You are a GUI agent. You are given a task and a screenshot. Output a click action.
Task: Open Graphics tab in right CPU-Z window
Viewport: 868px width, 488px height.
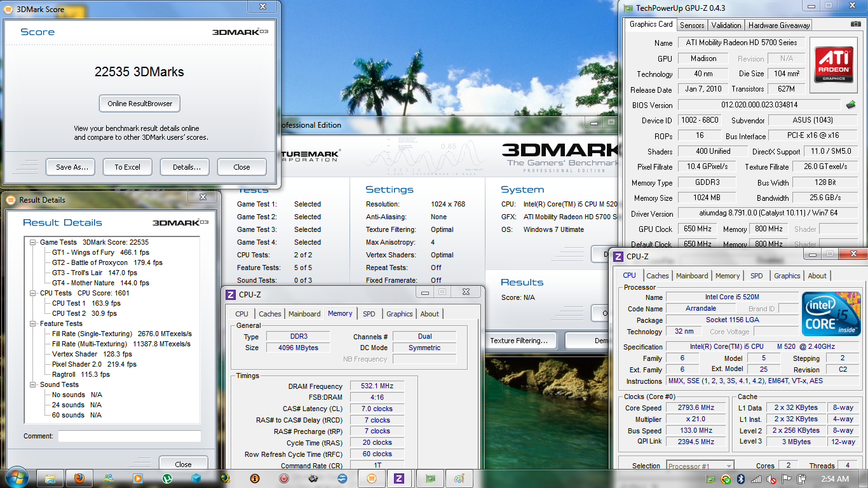pos(787,276)
